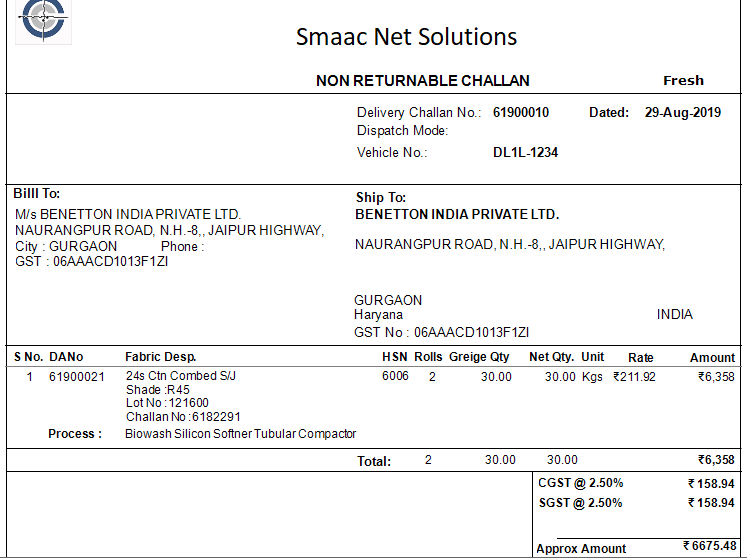Screen dimensions: 756x558
Task: Click 'Lot No :121600' line
Action: [167, 403]
